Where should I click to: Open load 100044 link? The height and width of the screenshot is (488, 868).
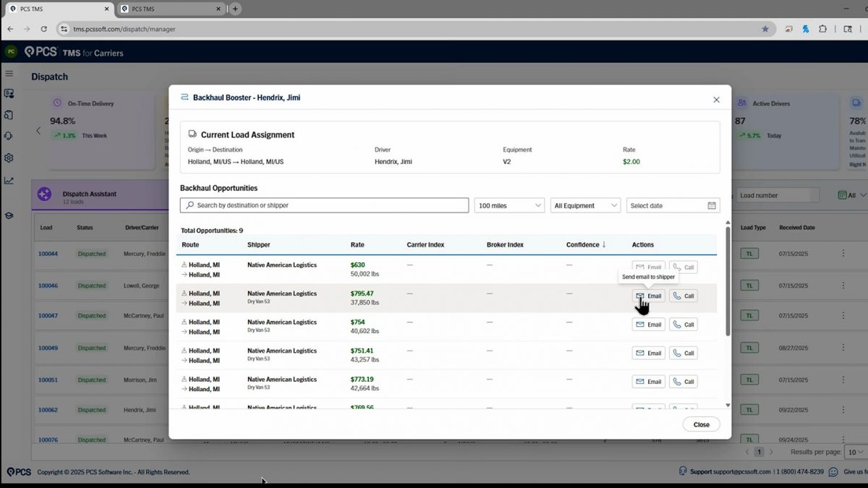coord(48,254)
